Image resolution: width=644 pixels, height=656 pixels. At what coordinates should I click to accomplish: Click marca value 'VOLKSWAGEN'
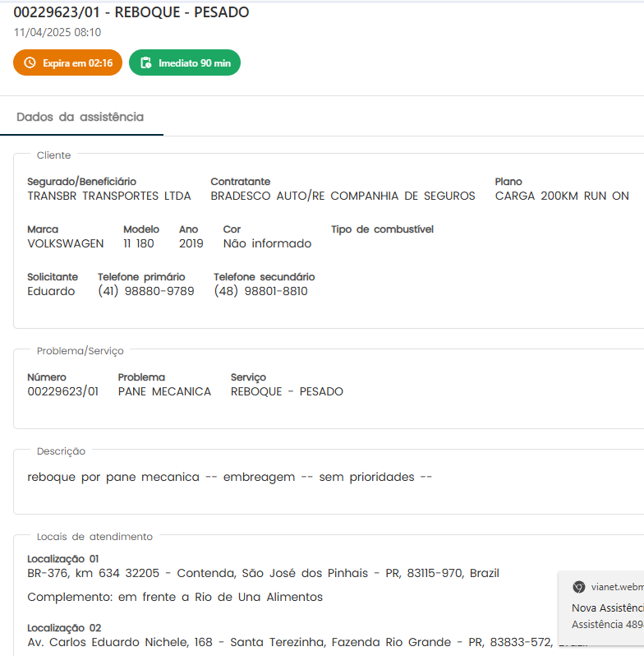[x=66, y=243]
